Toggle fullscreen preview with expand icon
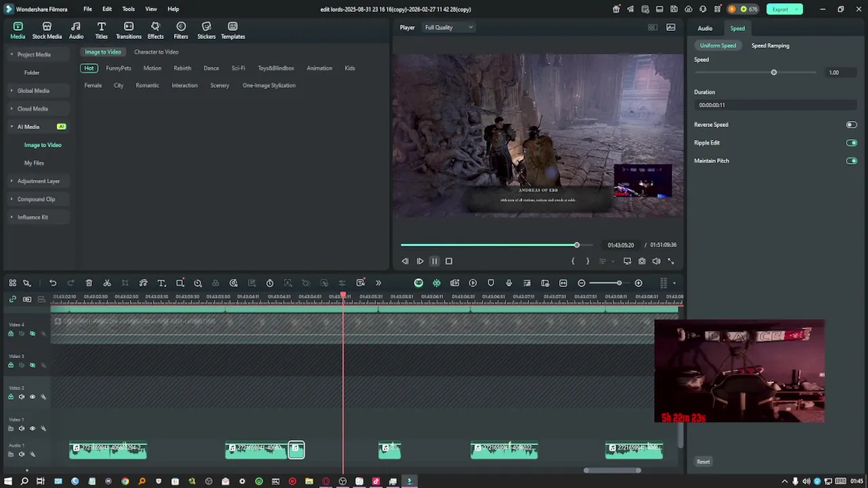 coord(671,261)
